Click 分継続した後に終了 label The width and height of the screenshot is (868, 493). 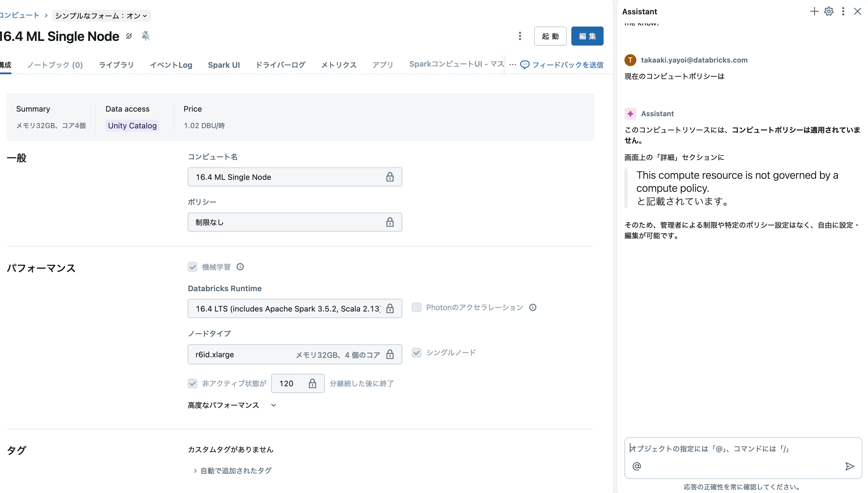coord(362,383)
